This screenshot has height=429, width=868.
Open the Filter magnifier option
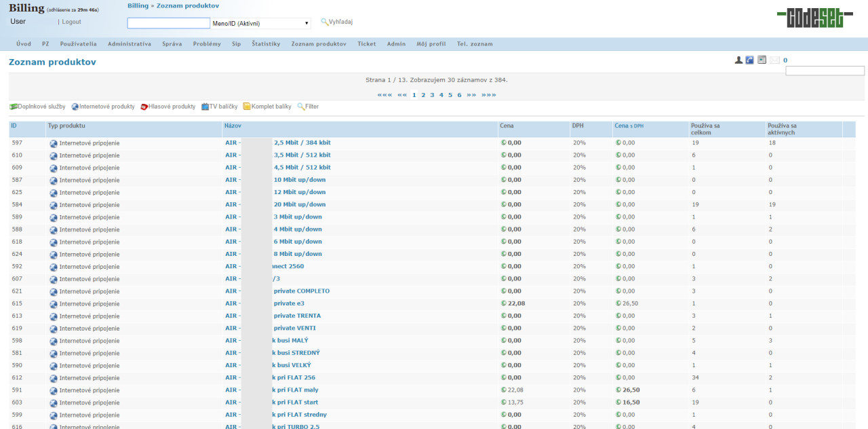coord(308,107)
